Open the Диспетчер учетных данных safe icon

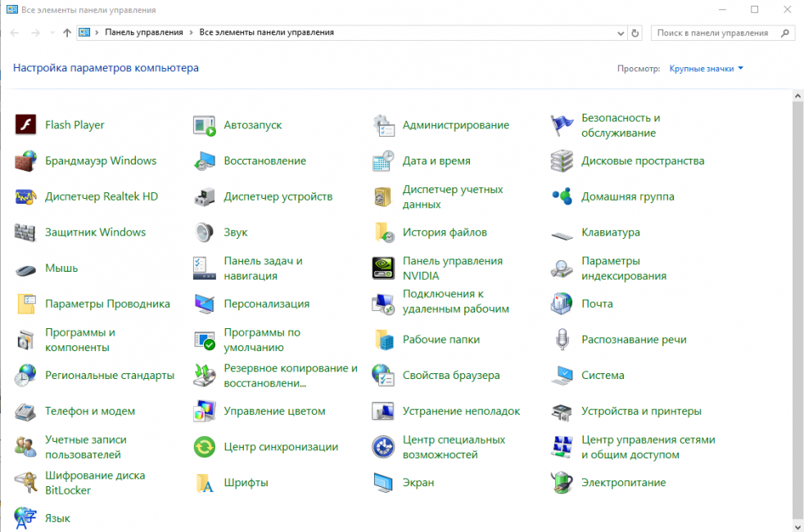(383, 196)
